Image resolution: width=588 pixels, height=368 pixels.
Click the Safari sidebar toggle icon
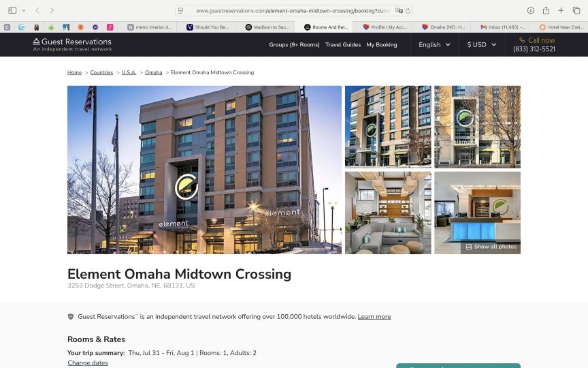coord(12,10)
